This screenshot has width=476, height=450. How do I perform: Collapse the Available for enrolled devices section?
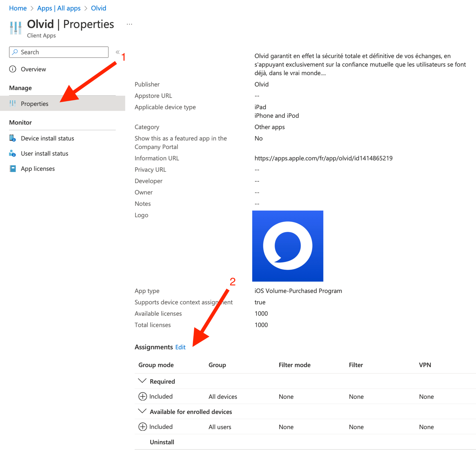[142, 411]
